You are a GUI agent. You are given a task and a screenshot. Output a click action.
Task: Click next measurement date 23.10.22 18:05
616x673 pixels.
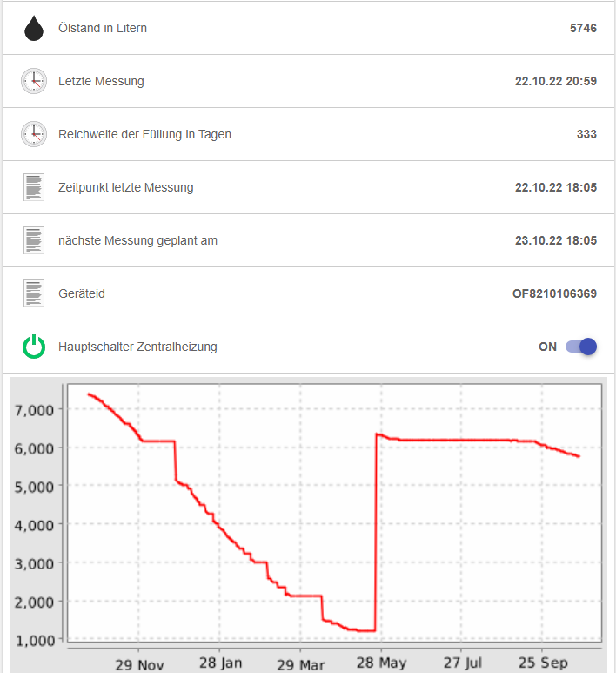pos(556,241)
